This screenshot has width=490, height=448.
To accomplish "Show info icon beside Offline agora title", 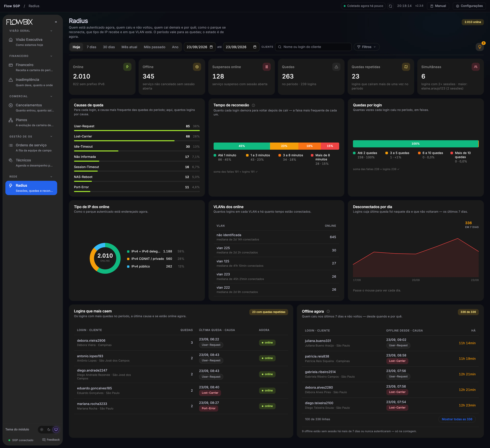I will click(x=328, y=311).
